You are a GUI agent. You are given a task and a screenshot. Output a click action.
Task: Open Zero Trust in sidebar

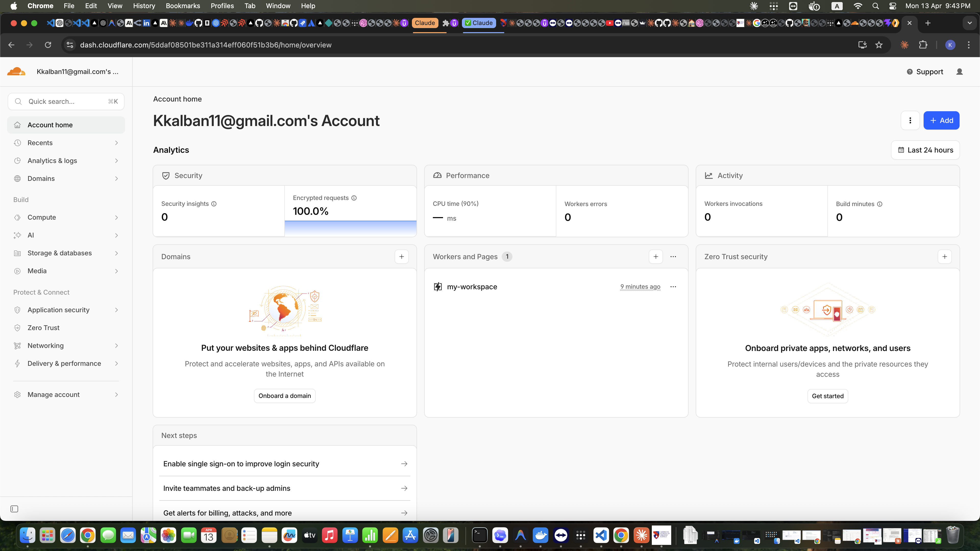point(43,327)
